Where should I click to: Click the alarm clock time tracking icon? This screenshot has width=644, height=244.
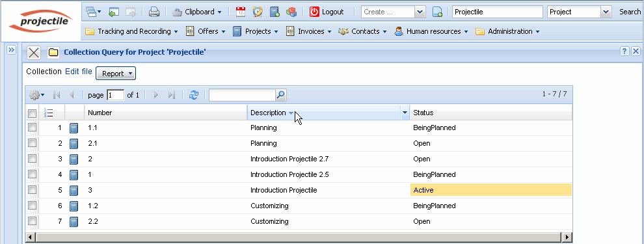pos(258,12)
